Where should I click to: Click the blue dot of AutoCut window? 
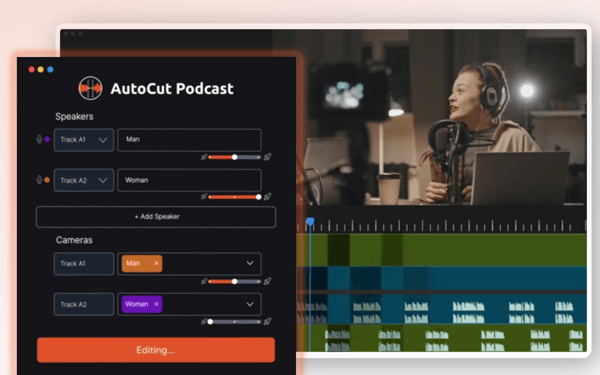pos(50,69)
